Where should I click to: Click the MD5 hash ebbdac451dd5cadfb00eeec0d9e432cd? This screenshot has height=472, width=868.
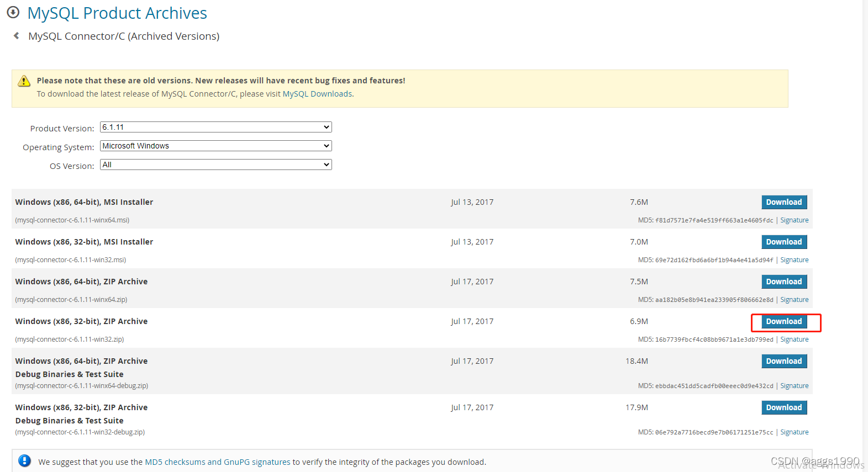pyautogui.click(x=714, y=386)
